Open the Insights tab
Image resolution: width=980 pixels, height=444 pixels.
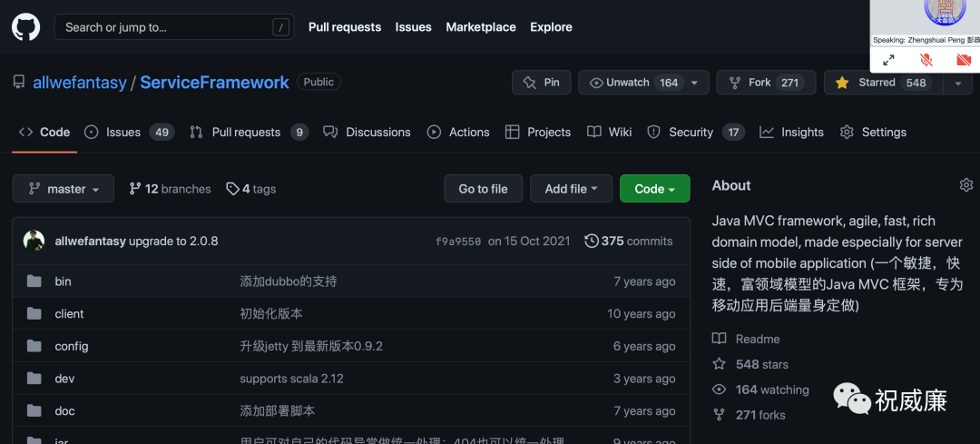pos(791,132)
